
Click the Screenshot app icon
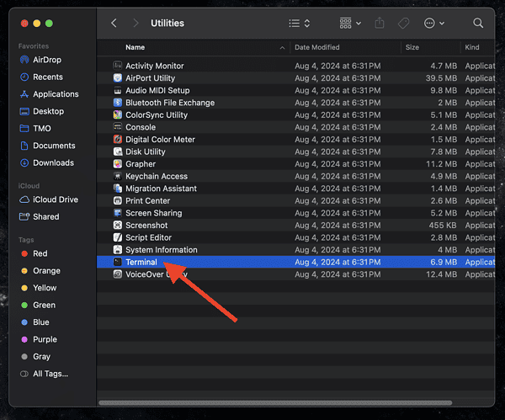pos(118,226)
